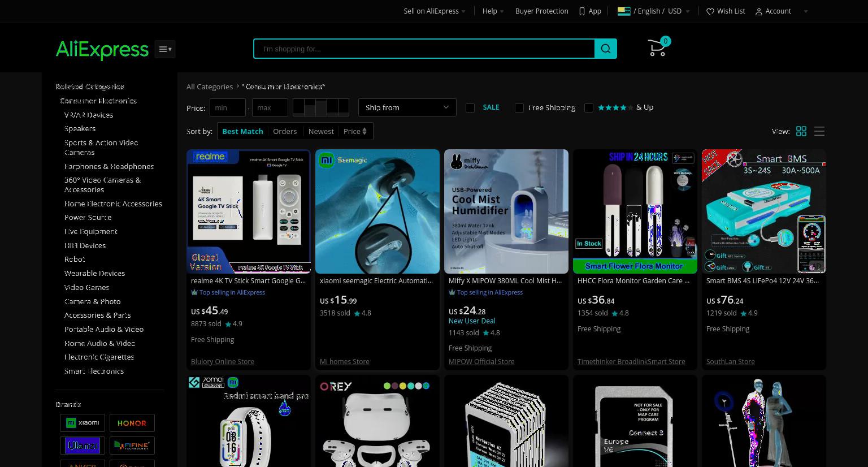Click the App phone icon

582,11
